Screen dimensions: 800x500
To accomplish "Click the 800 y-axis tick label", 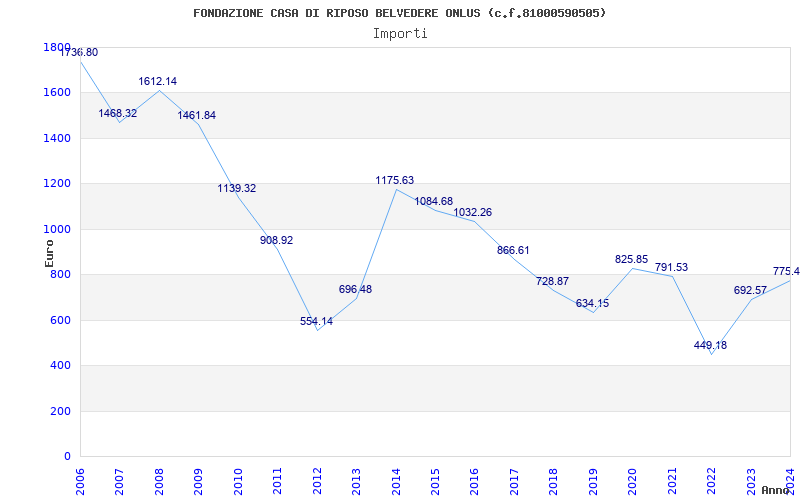I will pos(60,274).
